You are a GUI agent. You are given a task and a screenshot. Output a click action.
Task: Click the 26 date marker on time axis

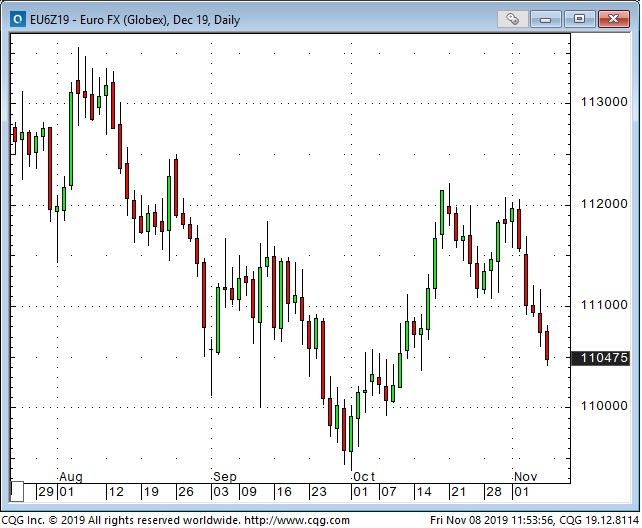(186, 492)
